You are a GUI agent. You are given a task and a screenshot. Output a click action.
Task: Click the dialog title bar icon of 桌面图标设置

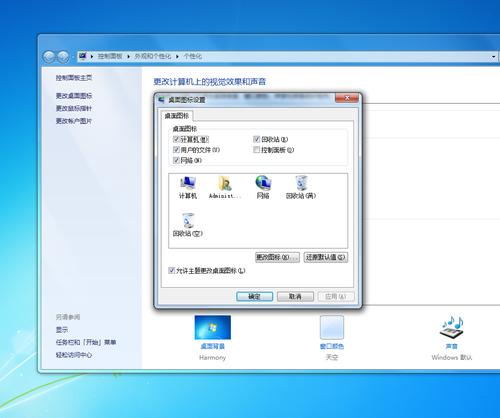[162, 100]
